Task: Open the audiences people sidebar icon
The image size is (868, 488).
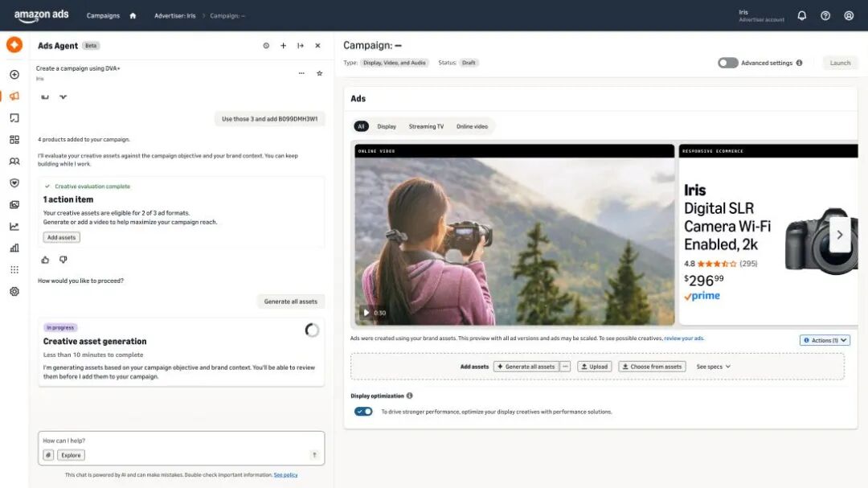Action: point(14,161)
